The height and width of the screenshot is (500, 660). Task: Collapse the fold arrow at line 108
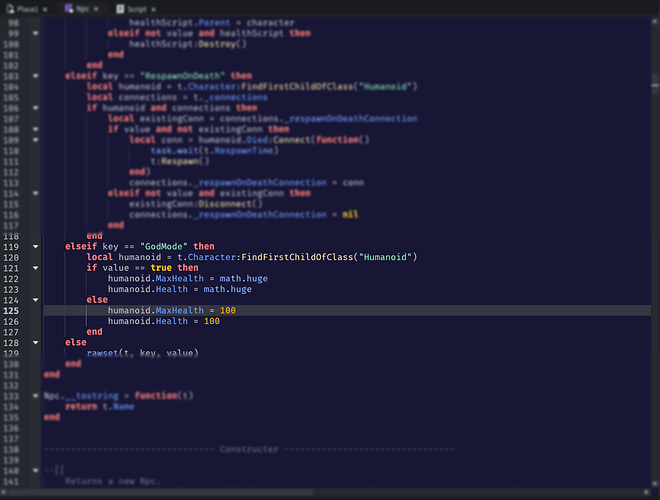(35, 129)
